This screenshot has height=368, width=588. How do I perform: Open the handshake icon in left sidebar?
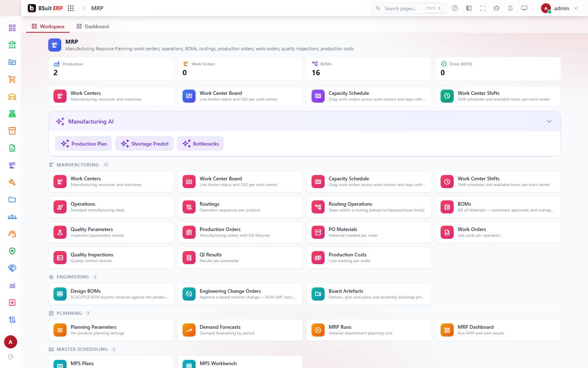[12, 268]
